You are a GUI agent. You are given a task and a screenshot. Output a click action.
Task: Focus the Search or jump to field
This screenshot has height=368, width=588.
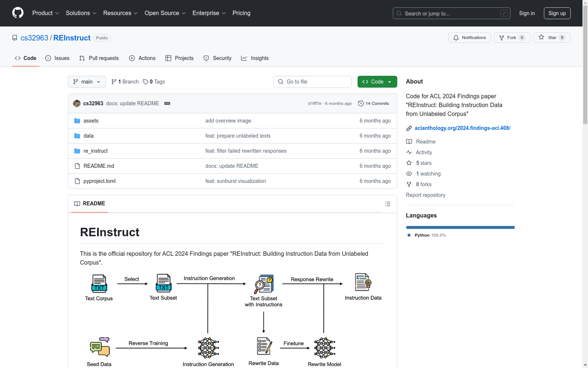(x=451, y=13)
